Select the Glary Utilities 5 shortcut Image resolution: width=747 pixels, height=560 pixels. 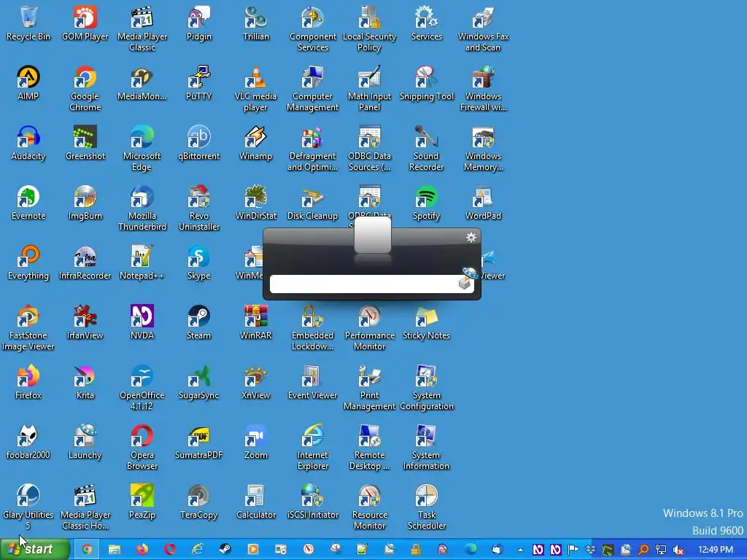[x=28, y=507]
